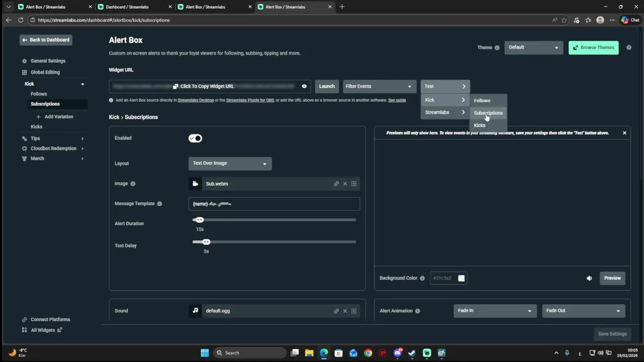
Task: Expand the Merch section in the sidebar
Action: [83, 158]
